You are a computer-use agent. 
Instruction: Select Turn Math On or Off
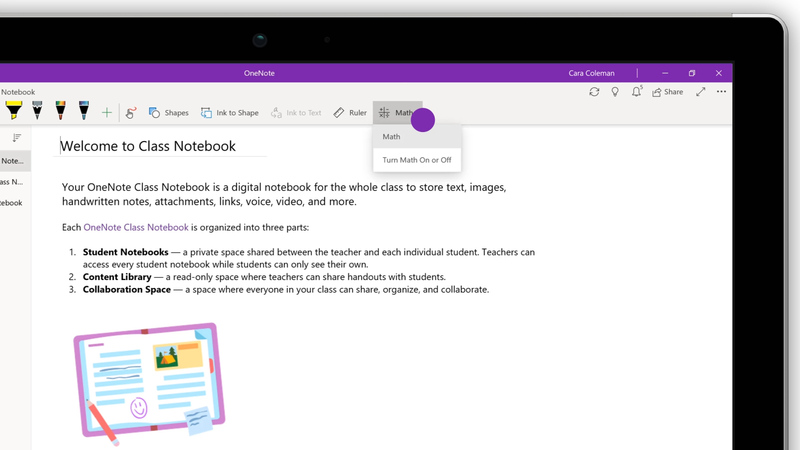[416, 160]
